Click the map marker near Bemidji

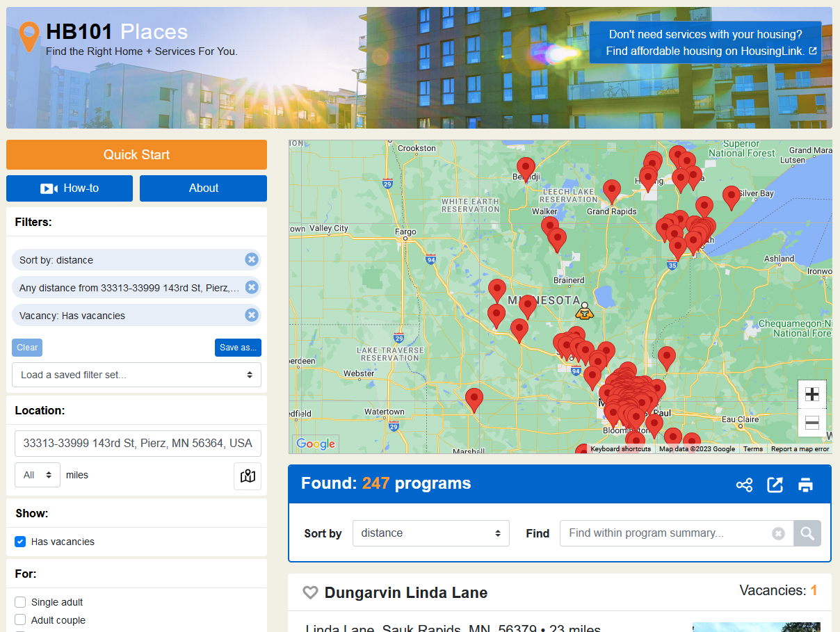(526, 170)
